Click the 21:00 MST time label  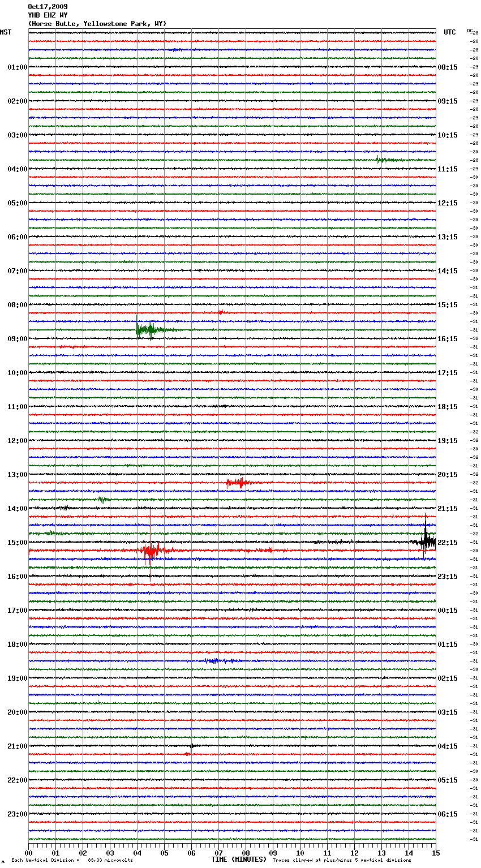(18, 746)
